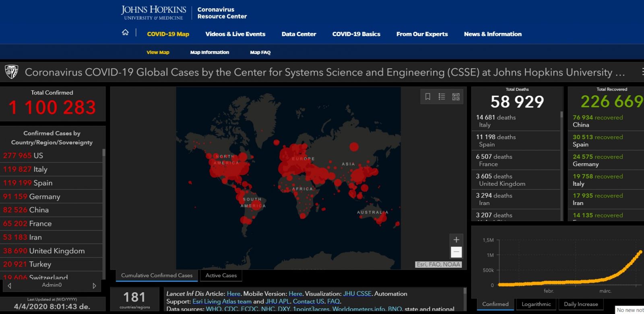644x314 pixels.
Task: Switch to Cumulative Confirmed Cases tab
Action: pos(157,275)
